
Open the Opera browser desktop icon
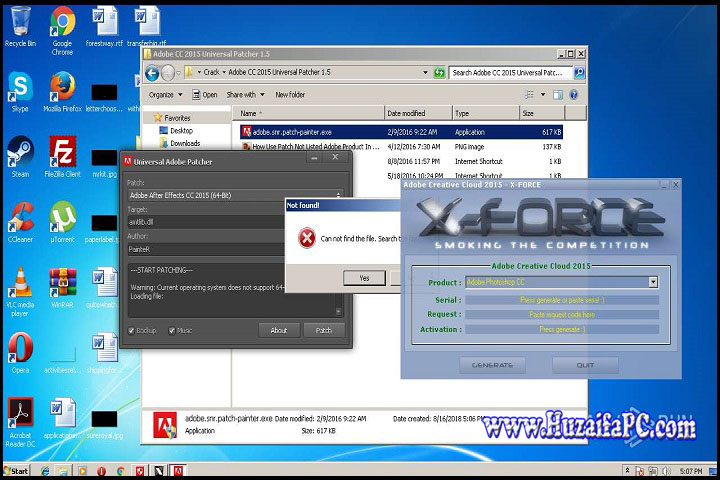(20, 353)
